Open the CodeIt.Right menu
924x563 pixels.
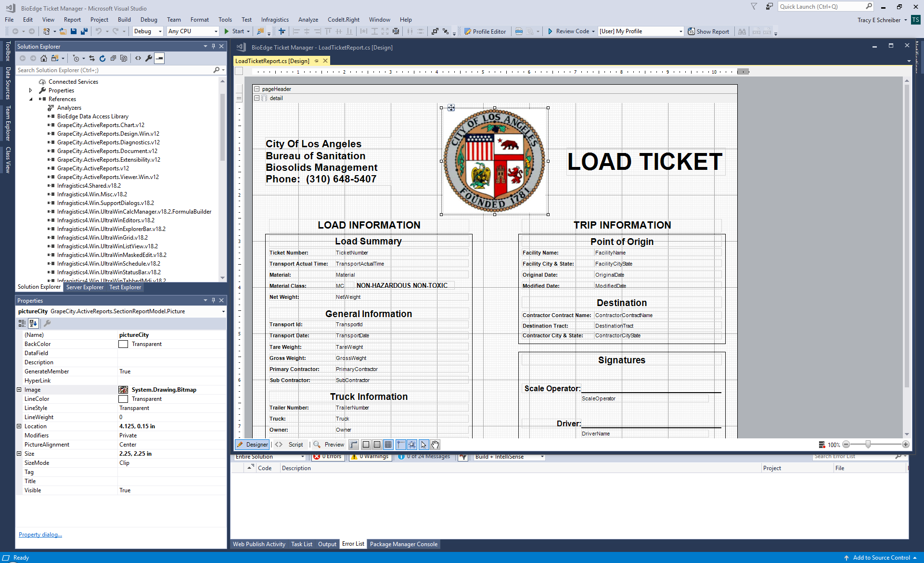[x=344, y=20]
